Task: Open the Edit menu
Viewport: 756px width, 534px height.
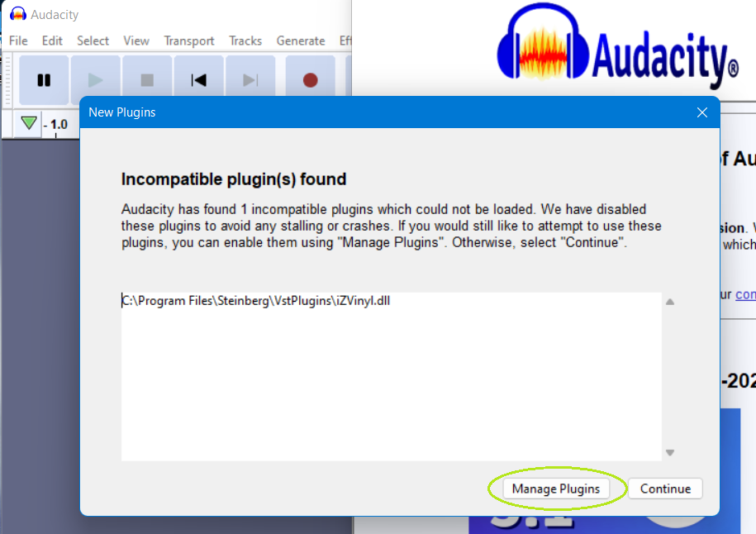Action: (x=51, y=41)
